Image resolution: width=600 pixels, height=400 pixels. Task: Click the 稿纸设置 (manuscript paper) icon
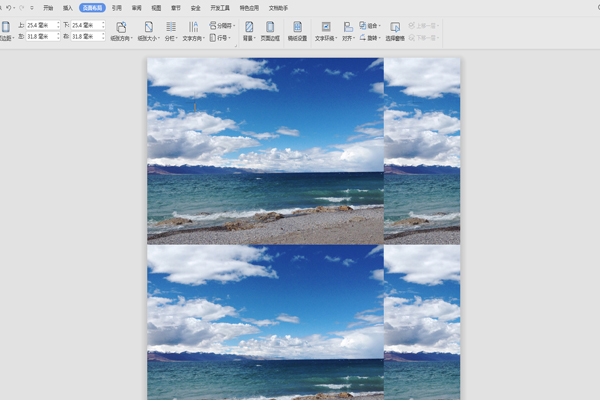pos(297,27)
